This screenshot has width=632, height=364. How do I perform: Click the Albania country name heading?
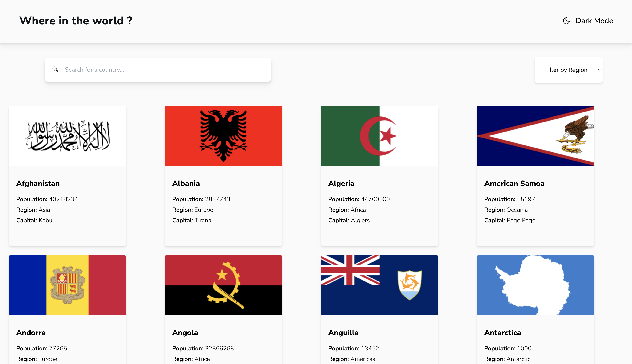click(x=186, y=183)
